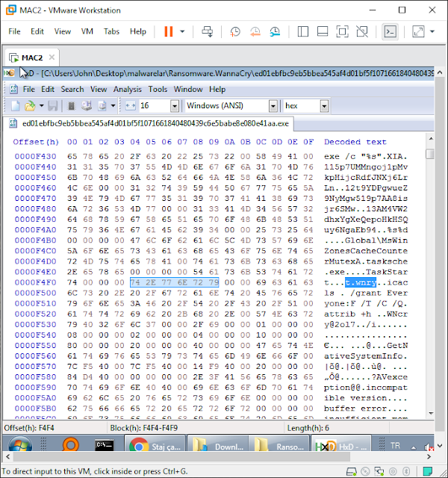Click the VMware hard disk status icon
This screenshot has height=478, width=448.
point(352,471)
